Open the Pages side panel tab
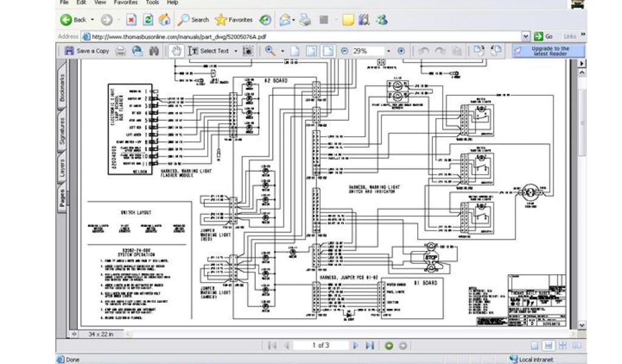Viewport: 622px width, 364px height. 62,198
